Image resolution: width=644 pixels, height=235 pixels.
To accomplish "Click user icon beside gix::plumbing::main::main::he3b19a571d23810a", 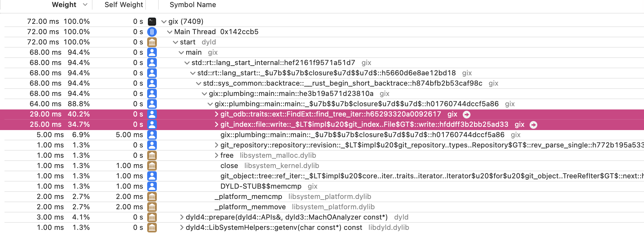I will (x=152, y=94).
